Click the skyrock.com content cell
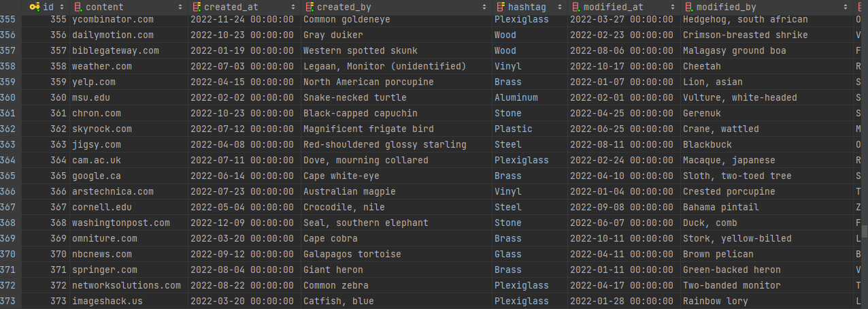The height and width of the screenshot is (309, 868). click(129, 129)
